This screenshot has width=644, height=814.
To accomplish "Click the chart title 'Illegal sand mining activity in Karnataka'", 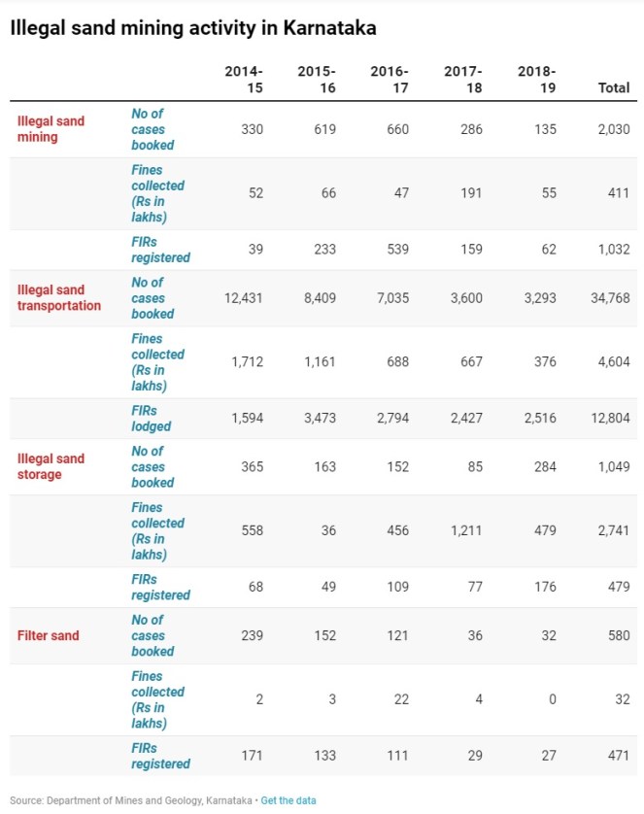I will 193,28.
